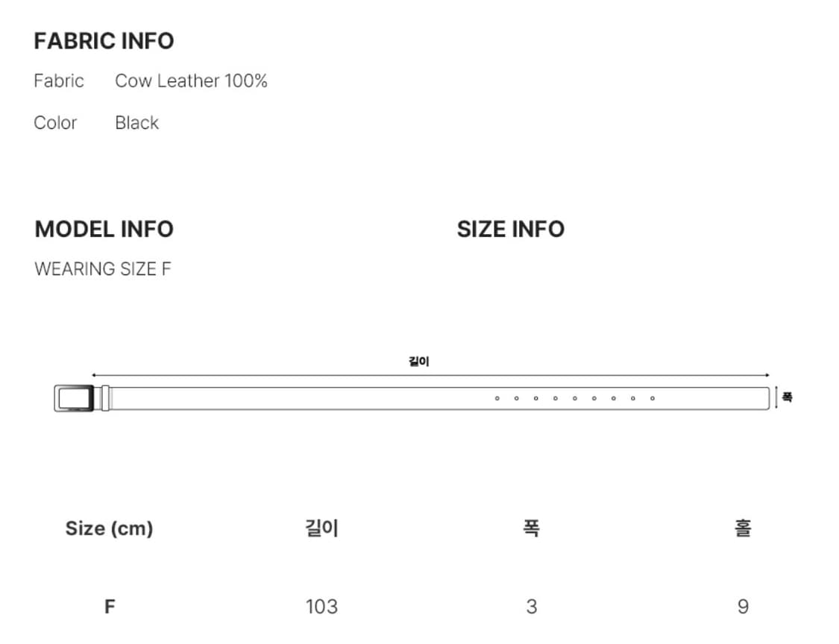This screenshot has height=644, width=839.
Task: Select the hole count value 9
Action: coord(743,607)
